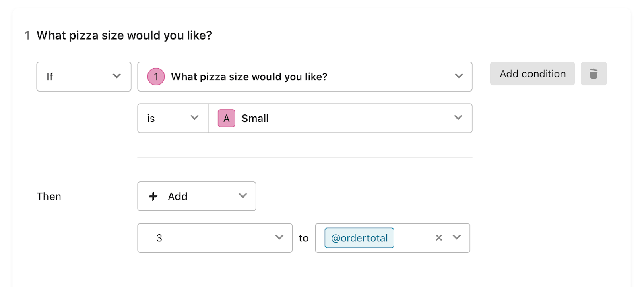Open the If condition type dropdown
This screenshot has width=644, height=287.
(84, 77)
